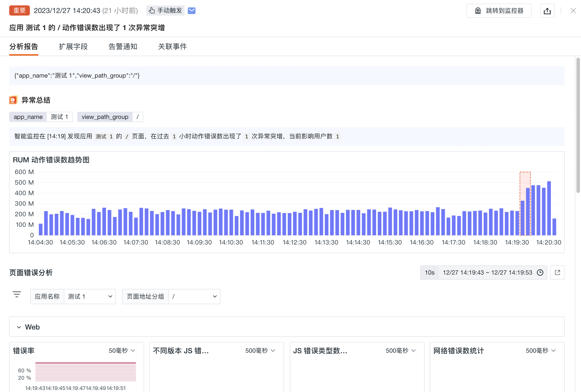The width and height of the screenshot is (581, 392).
Task: Click the red 重要 severity badge
Action: point(19,10)
